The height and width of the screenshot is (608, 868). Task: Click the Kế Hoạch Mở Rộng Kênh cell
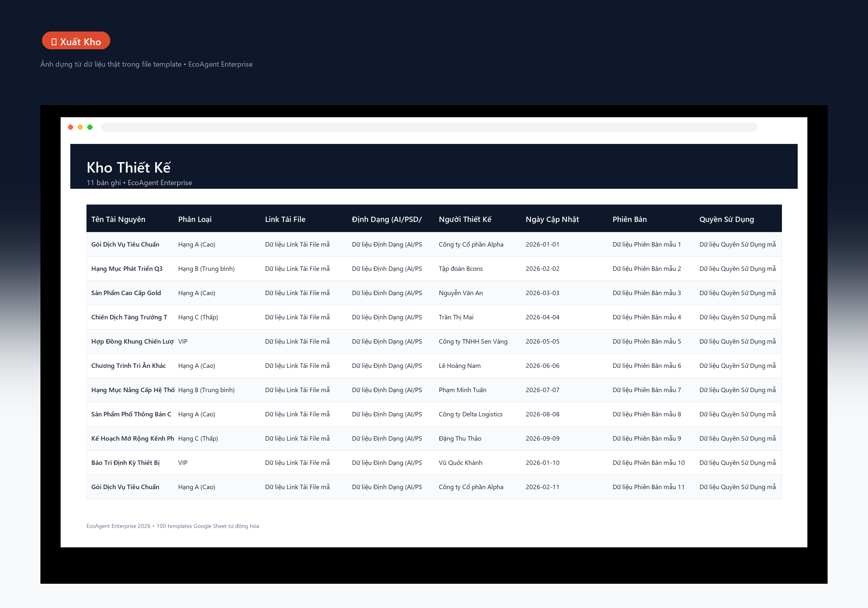click(x=133, y=439)
